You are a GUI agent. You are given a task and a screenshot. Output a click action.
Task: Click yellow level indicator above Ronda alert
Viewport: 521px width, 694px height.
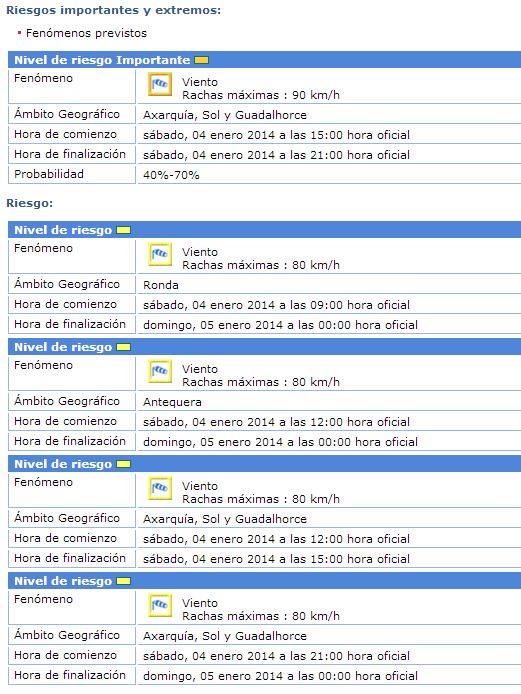tap(123, 230)
